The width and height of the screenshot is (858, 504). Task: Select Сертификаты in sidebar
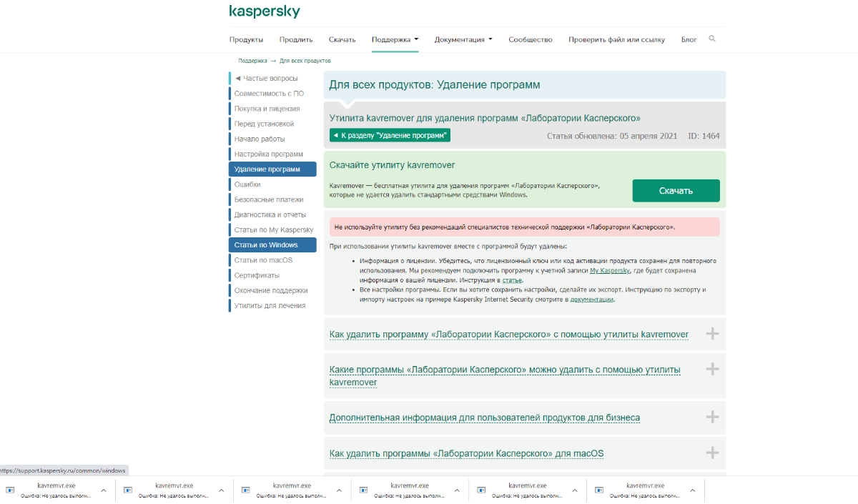click(257, 275)
